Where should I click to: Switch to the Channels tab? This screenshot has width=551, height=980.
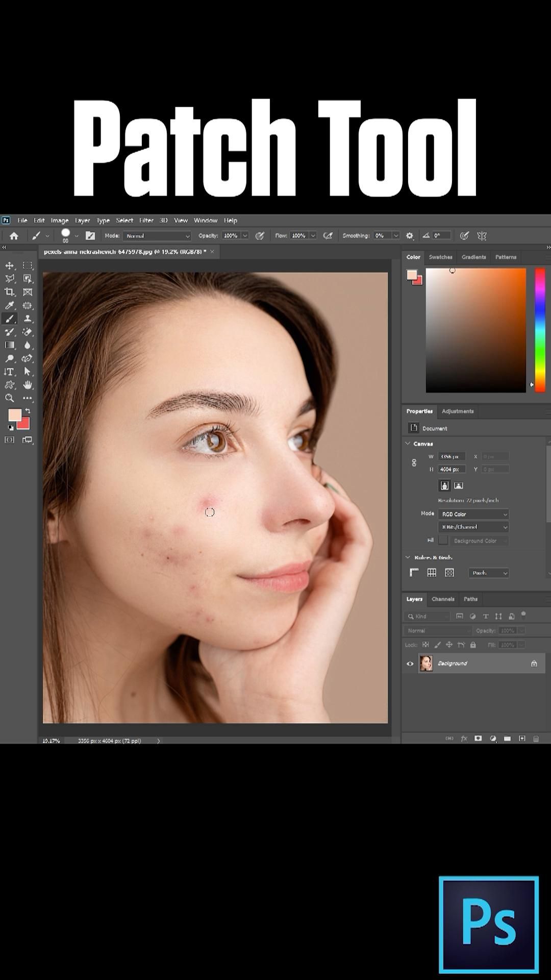[x=443, y=599]
